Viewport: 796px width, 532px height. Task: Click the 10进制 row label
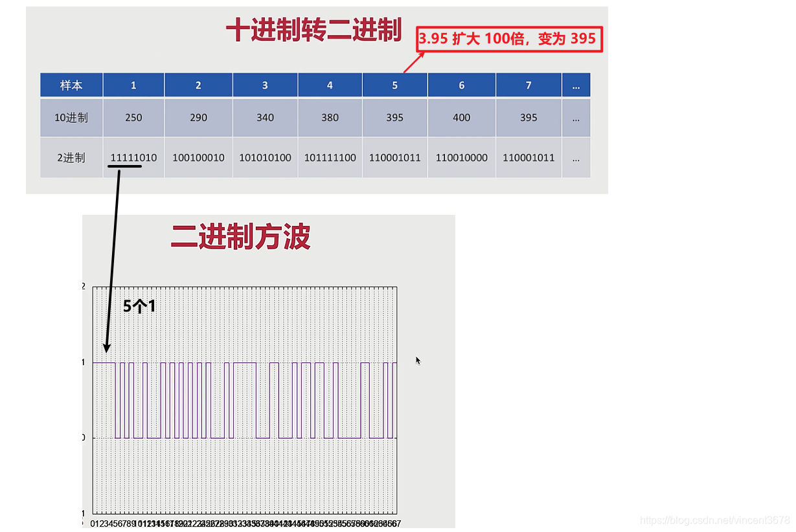click(71, 118)
